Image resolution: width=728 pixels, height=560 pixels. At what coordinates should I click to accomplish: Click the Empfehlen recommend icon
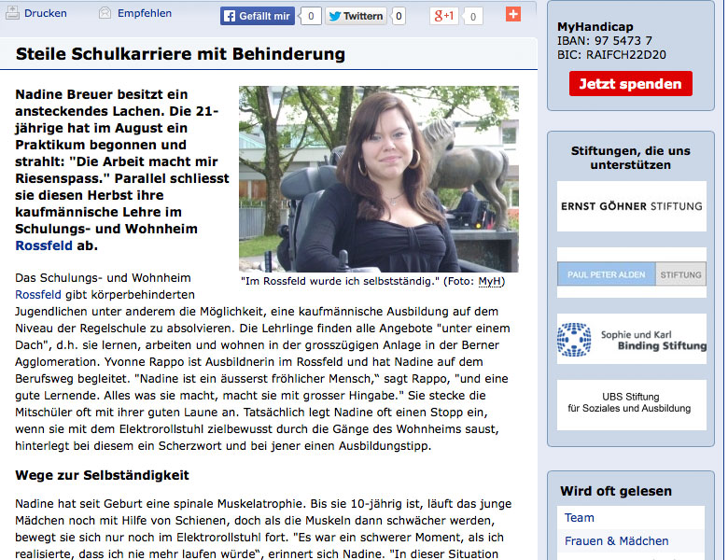click(x=105, y=13)
